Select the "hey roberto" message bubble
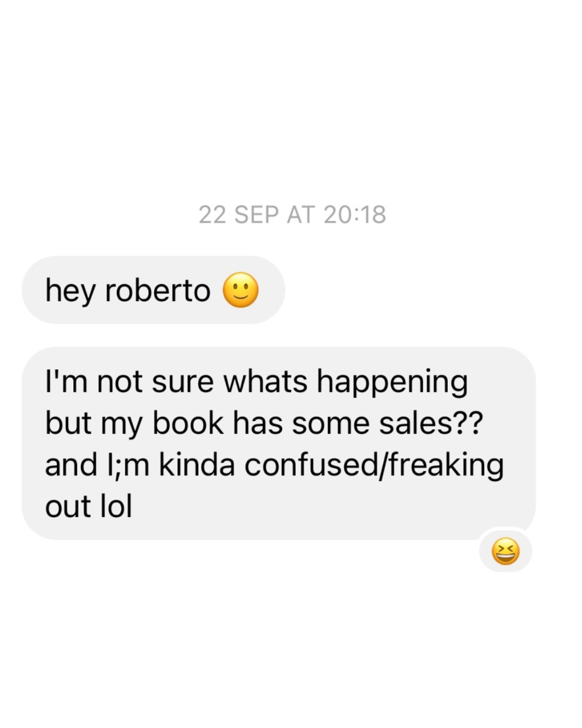 click(153, 290)
